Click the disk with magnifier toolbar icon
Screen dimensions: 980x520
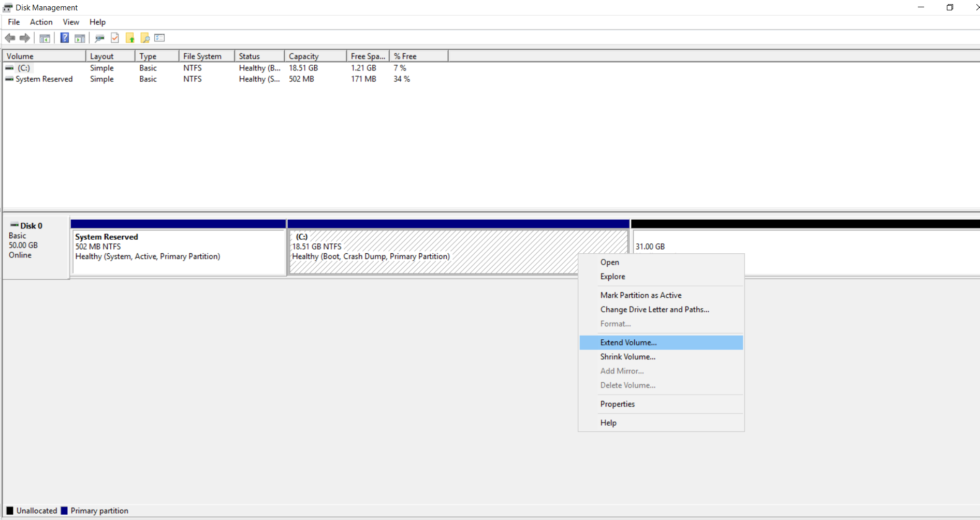tap(99, 38)
